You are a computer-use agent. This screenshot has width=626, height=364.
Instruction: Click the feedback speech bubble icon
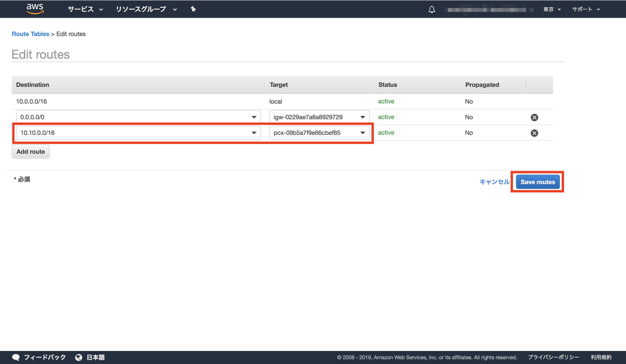click(x=16, y=357)
